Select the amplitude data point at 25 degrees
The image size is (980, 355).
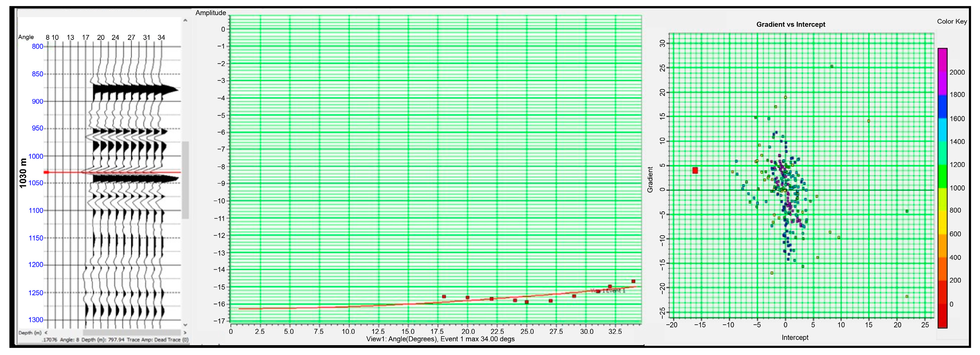tap(527, 302)
